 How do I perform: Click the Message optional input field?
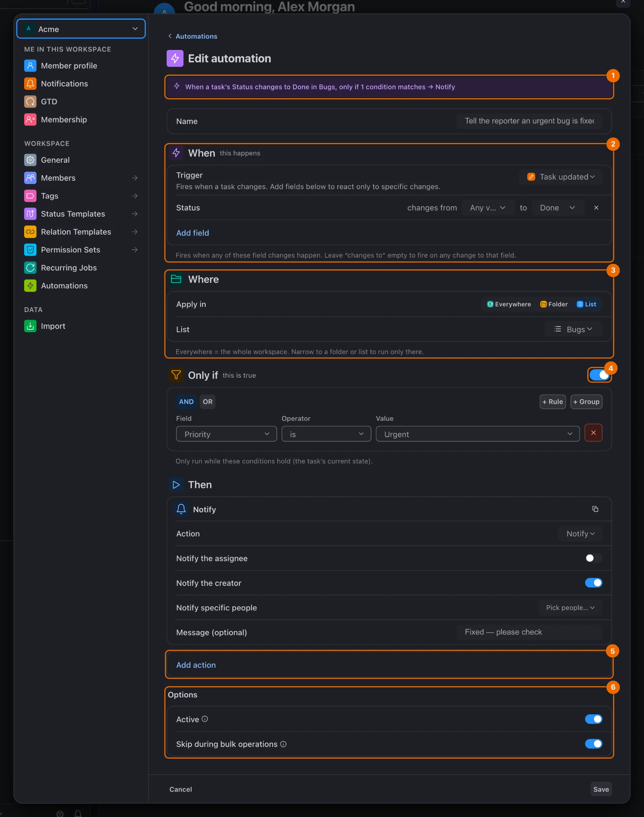[529, 632]
